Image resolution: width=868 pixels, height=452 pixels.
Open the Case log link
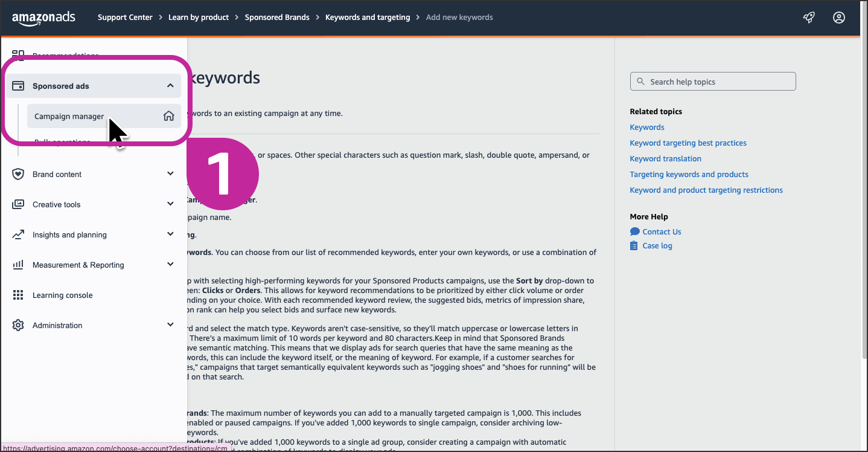point(657,246)
